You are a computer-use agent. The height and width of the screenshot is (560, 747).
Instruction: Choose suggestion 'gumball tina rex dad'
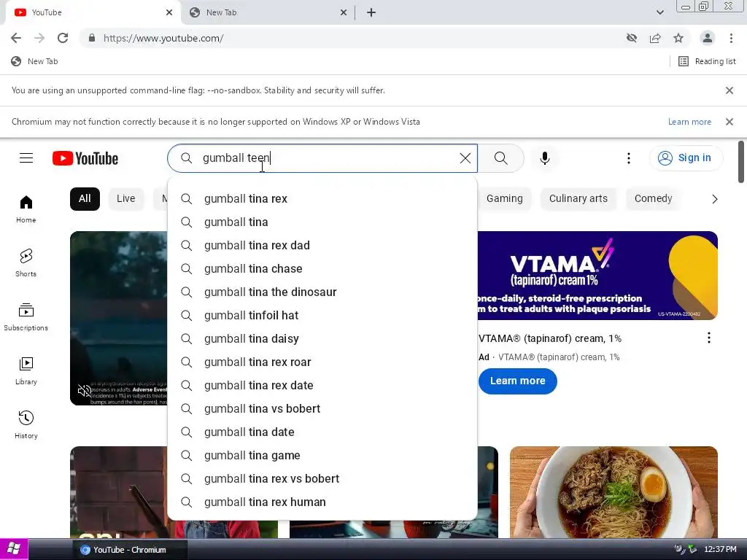click(322, 245)
